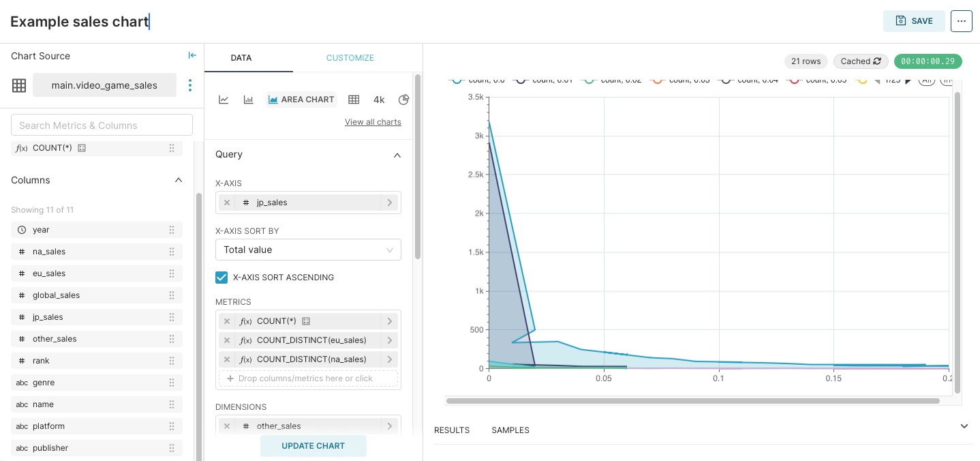
Task: Select the bar chart type icon
Action: pos(249,100)
